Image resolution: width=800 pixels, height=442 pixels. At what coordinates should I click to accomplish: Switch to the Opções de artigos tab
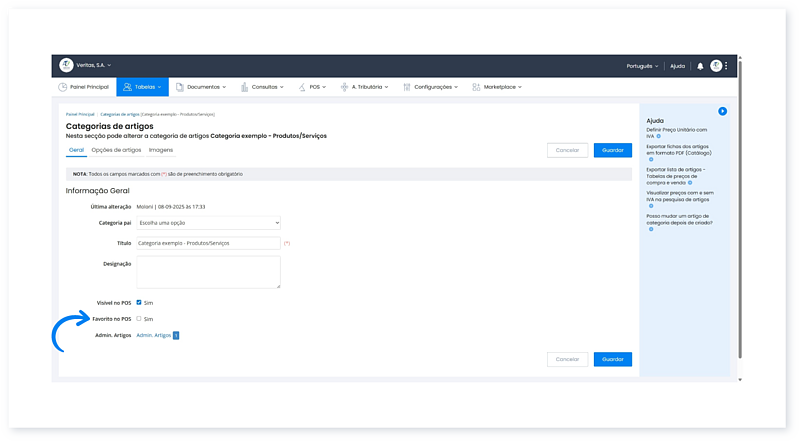[116, 150]
